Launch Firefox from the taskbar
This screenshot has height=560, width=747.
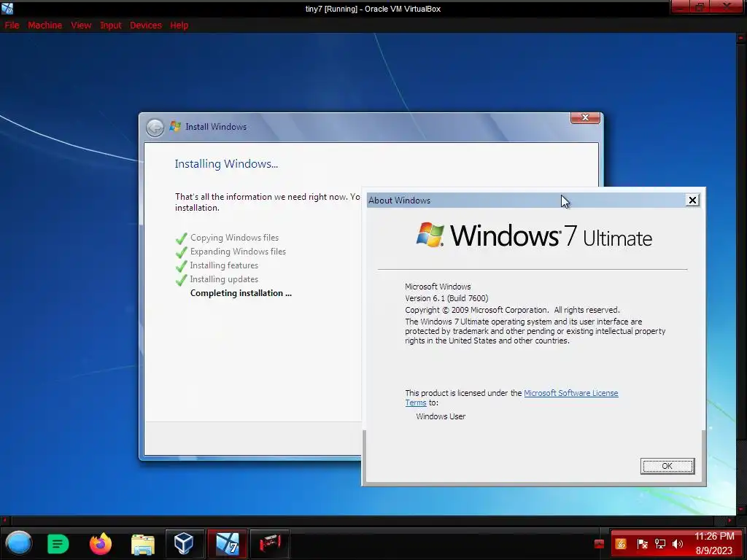(x=101, y=544)
